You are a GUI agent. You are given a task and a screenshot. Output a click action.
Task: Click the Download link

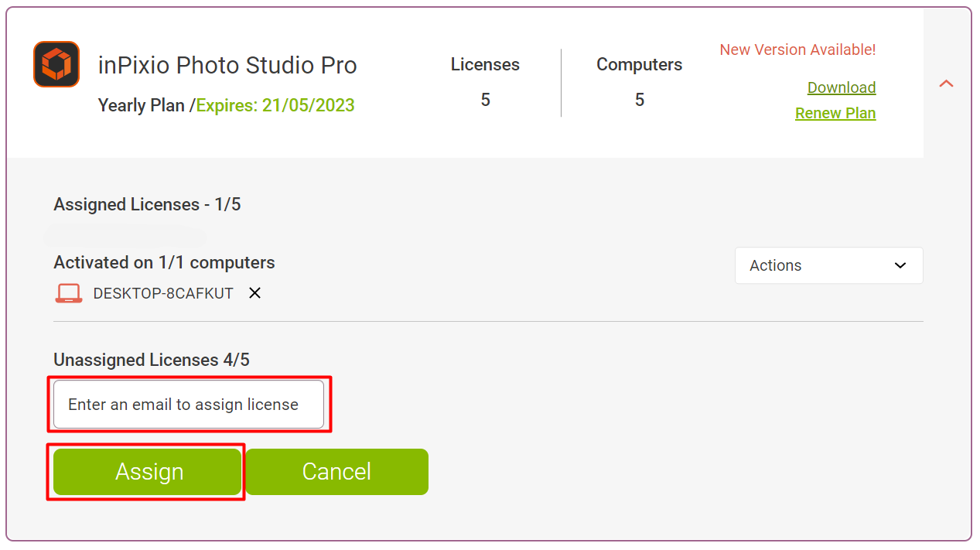[842, 87]
